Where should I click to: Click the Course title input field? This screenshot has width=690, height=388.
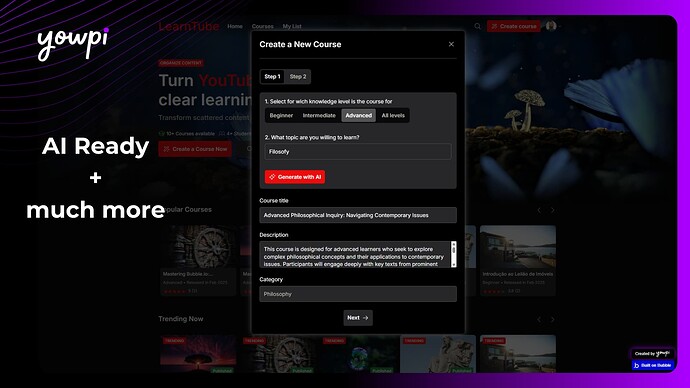358,215
